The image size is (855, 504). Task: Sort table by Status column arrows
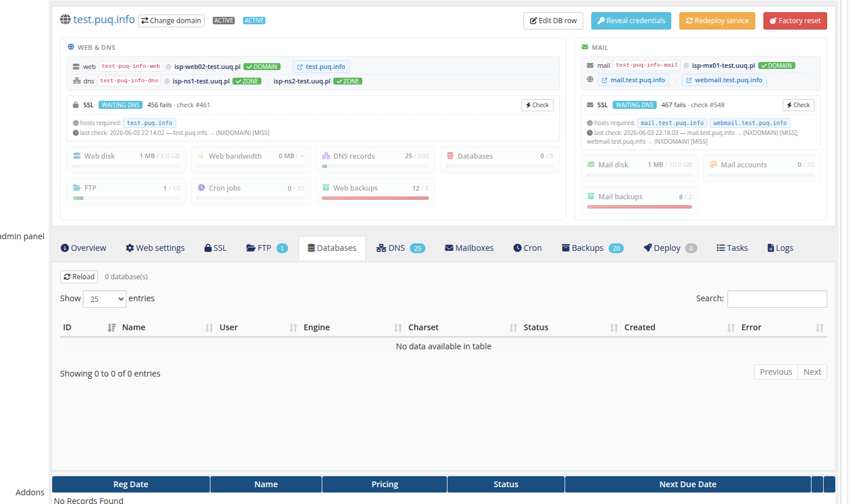614,328
